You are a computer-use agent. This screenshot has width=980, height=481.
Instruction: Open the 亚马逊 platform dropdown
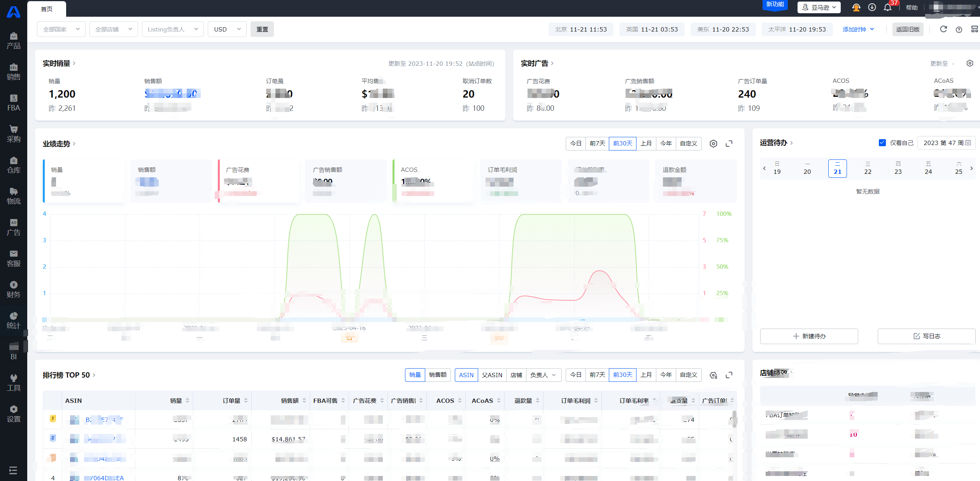coord(819,7)
